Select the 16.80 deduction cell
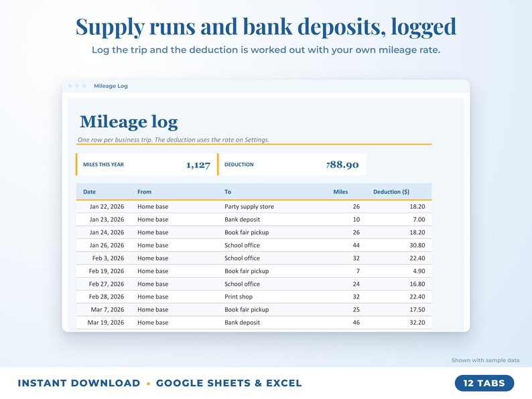This screenshot has height=399, width=532. [x=417, y=284]
